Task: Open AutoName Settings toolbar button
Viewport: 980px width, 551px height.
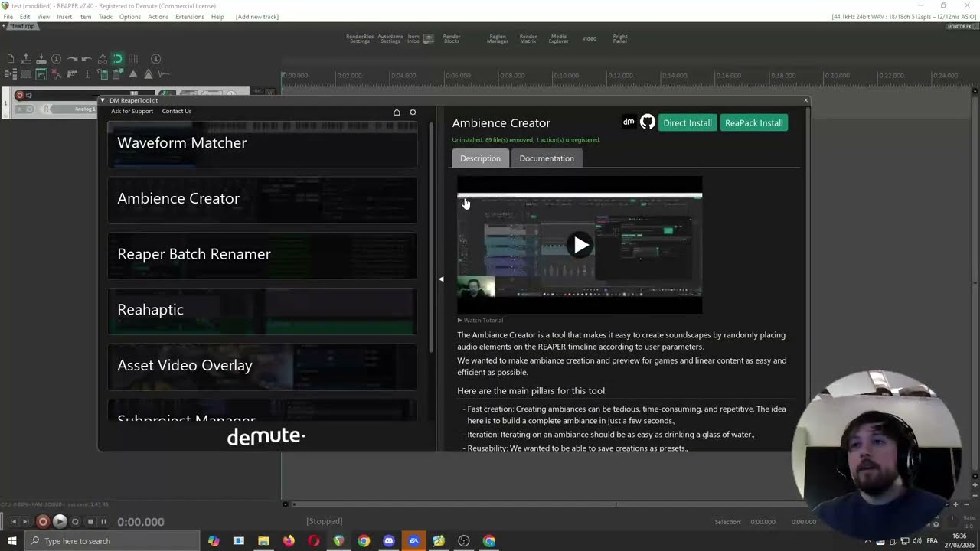Action: (390, 38)
